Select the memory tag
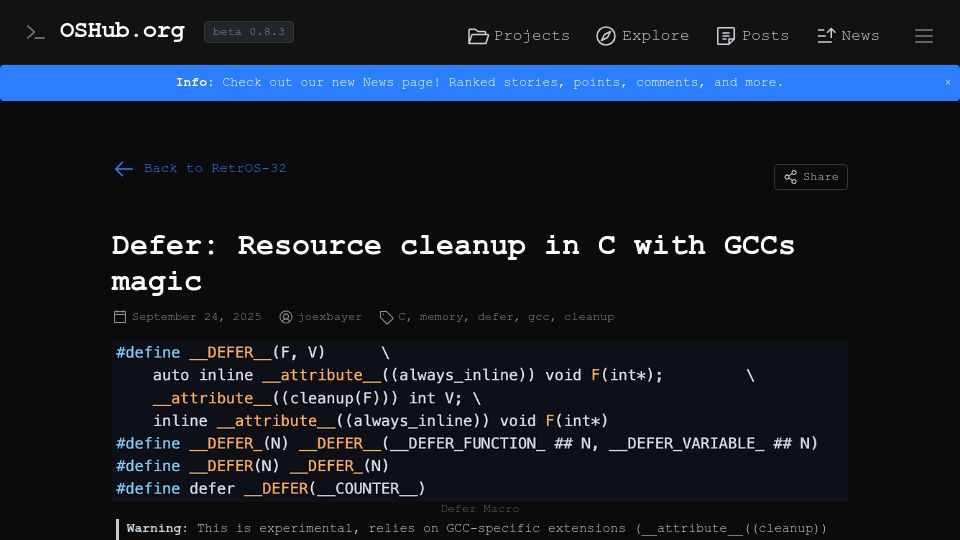Image resolution: width=960 pixels, height=540 pixels. tap(441, 317)
